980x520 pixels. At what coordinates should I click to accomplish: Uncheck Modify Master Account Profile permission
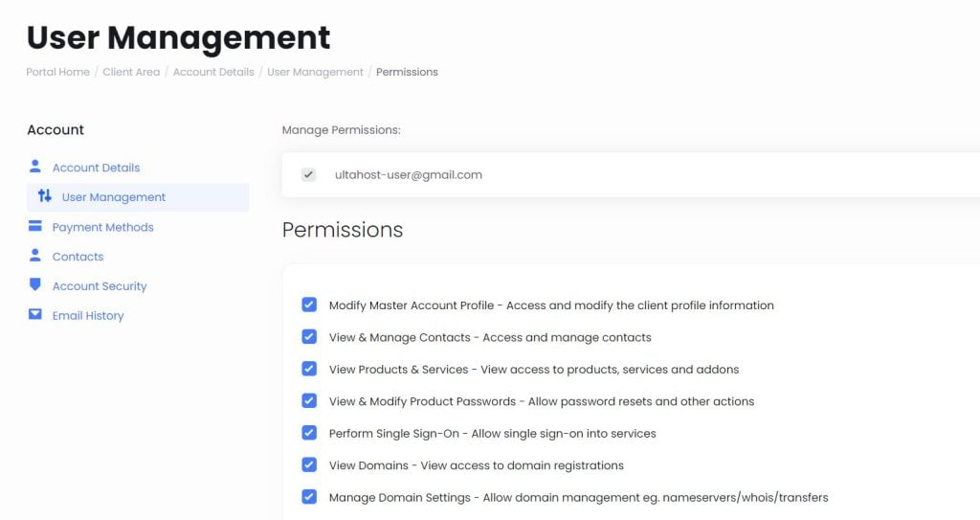[309, 305]
